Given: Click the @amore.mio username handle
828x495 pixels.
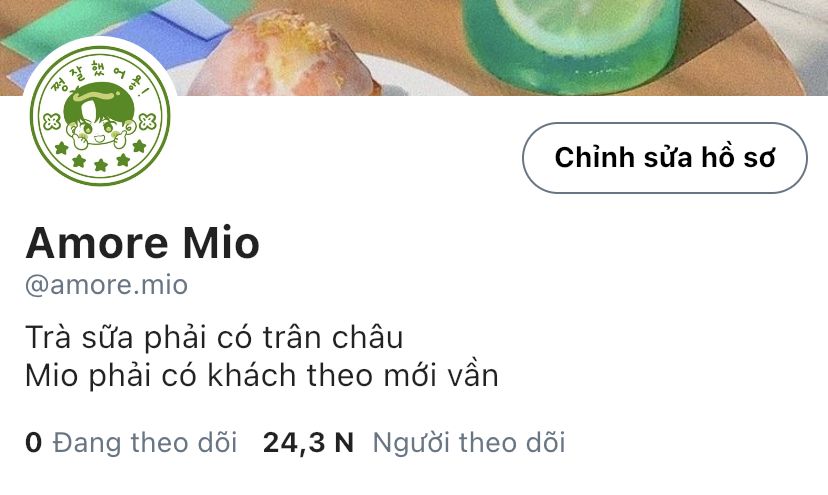Looking at the screenshot, I should [x=107, y=285].
